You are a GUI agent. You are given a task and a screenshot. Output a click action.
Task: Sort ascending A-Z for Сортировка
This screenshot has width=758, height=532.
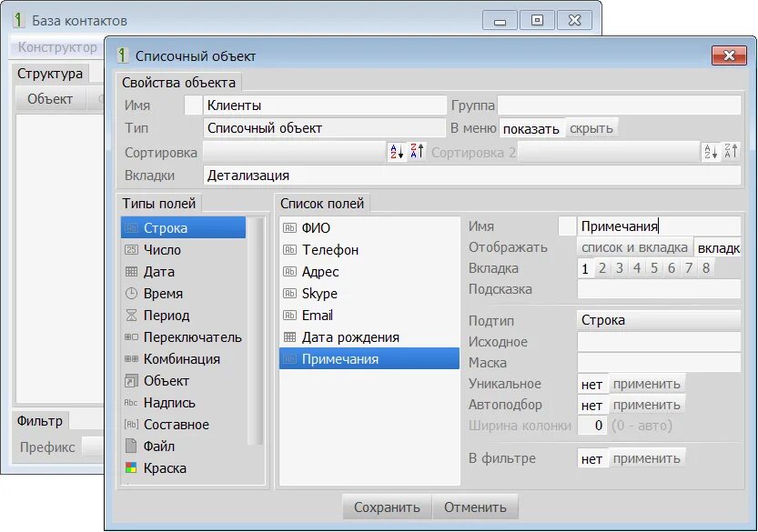(x=397, y=152)
